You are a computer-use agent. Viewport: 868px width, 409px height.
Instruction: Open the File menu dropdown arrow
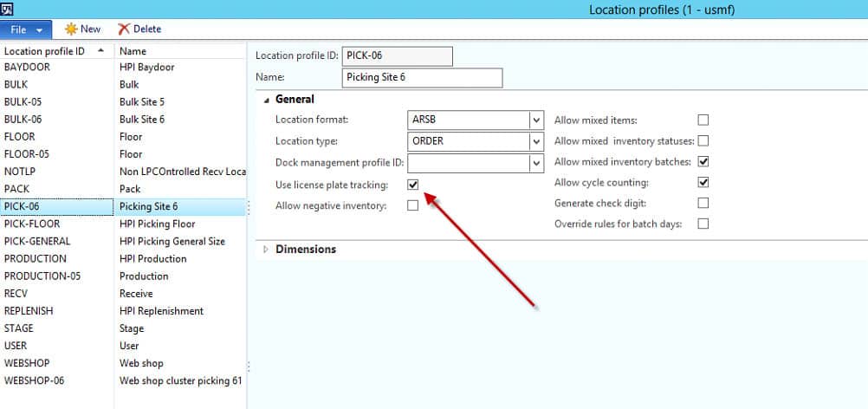(x=39, y=29)
